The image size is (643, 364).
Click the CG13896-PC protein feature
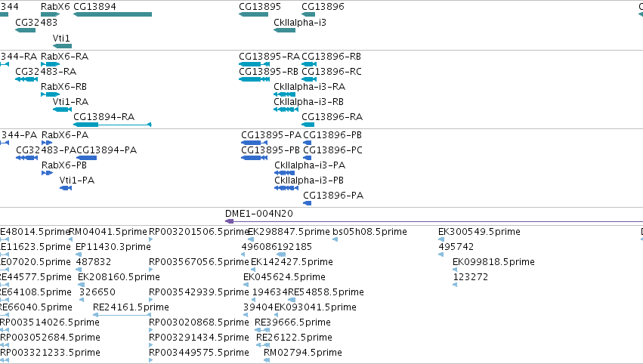[308, 158]
